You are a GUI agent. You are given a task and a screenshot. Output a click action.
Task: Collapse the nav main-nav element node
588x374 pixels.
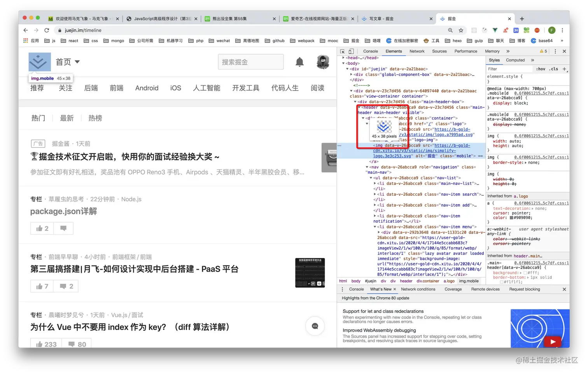(367, 167)
